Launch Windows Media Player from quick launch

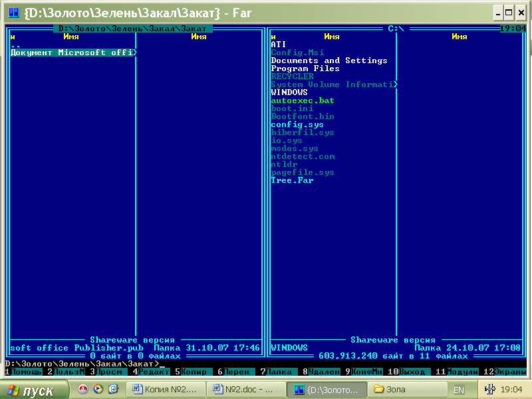(x=98, y=389)
